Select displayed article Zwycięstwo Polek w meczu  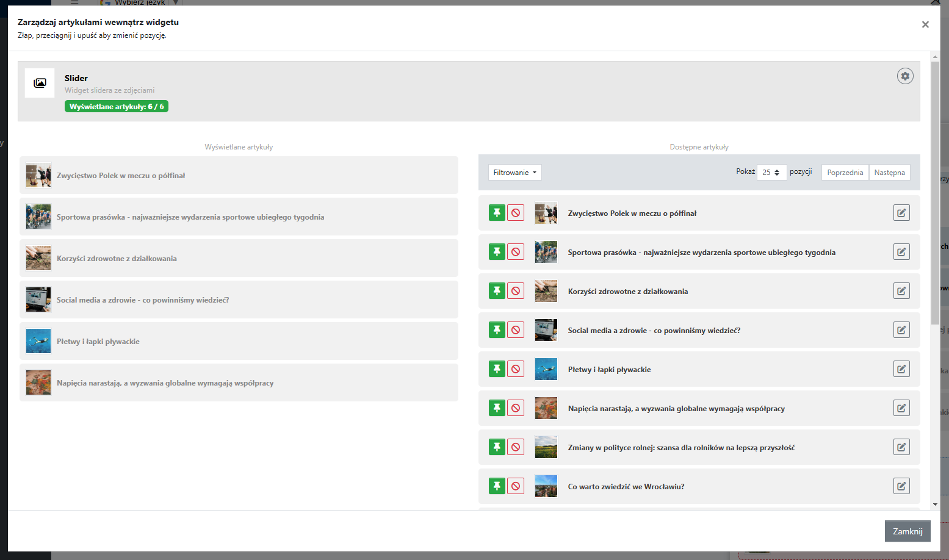[x=239, y=176]
